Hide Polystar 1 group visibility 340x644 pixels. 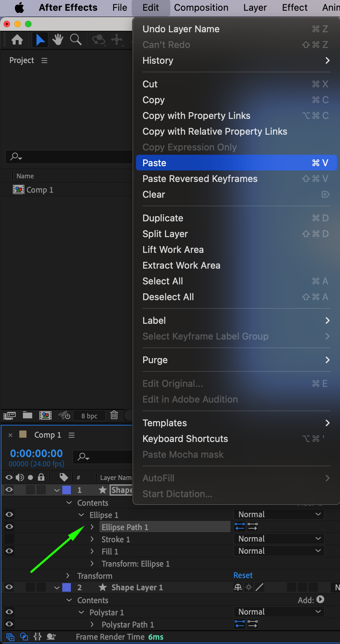click(9, 612)
